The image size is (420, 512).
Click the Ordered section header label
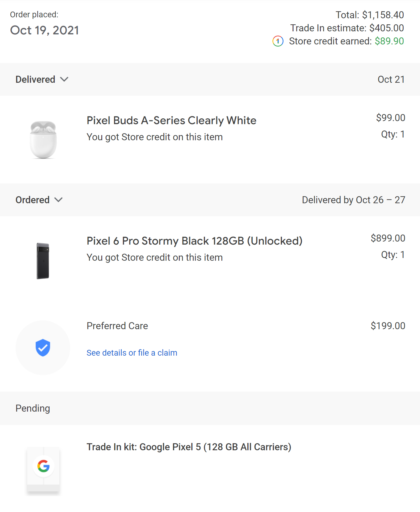(33, 200)
